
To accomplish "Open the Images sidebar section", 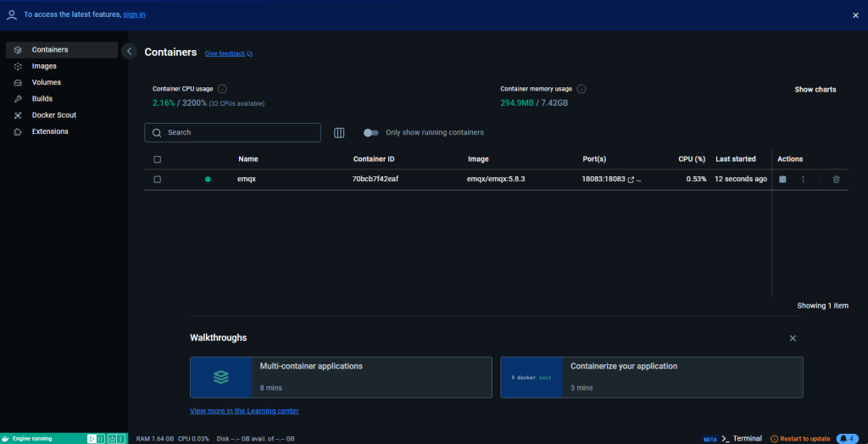I will click(61, 66).
